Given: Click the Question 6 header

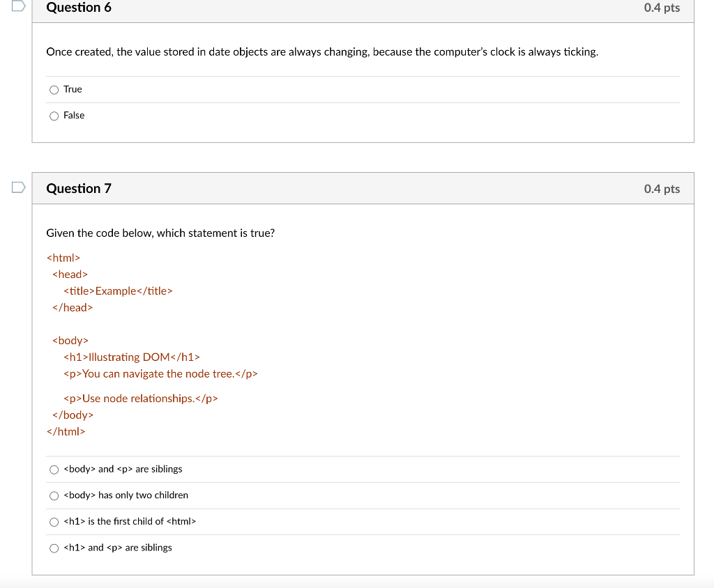Looking at the screenshot, I should click(x=79, y=8).
